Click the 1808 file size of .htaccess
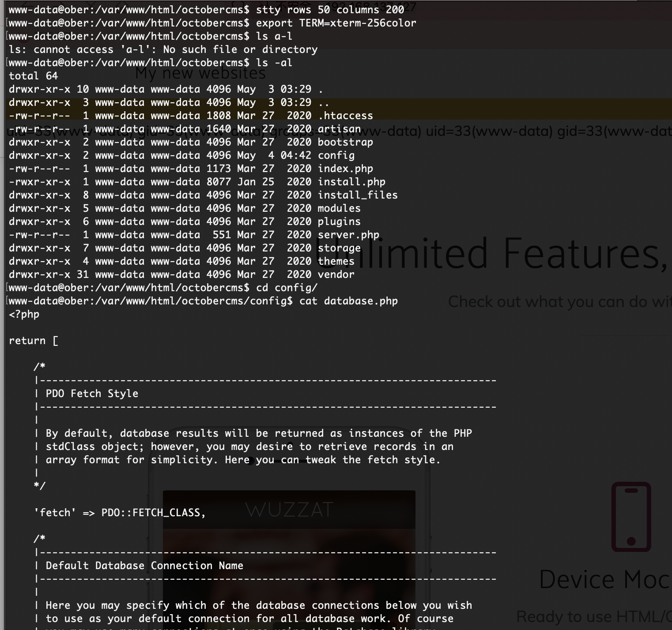Viewport: 672px width, 630px height. click(x=219, y=116)
